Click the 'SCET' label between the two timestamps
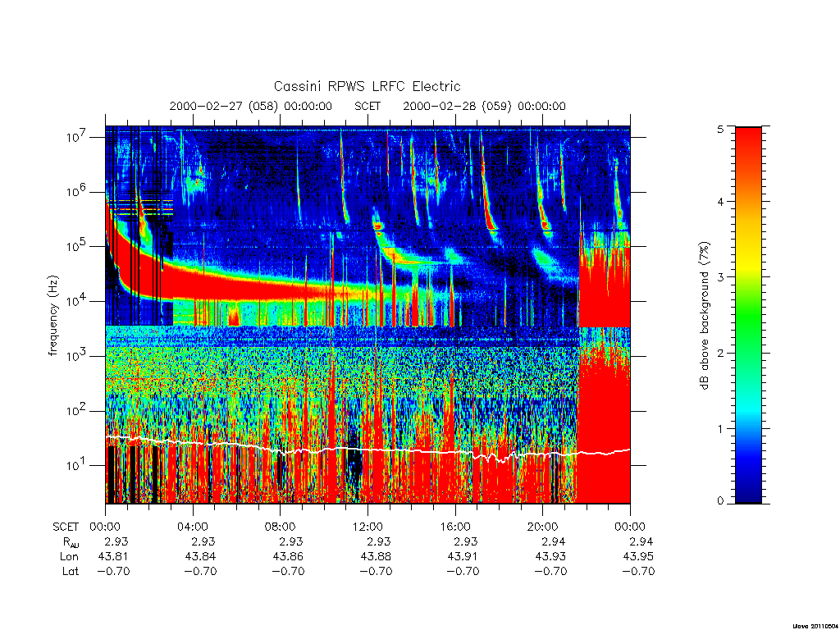This screenshot has width=840, height=630. click(367, 106)
